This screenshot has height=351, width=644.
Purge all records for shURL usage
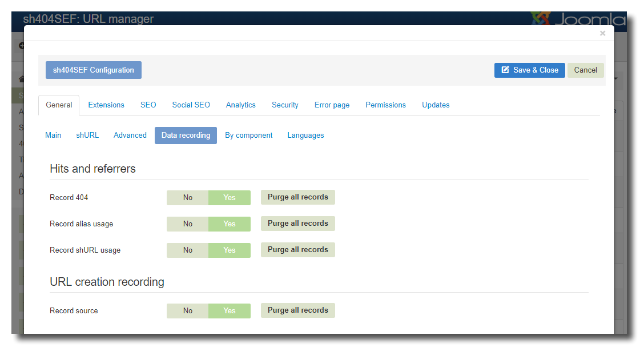(x=298, y=250)
